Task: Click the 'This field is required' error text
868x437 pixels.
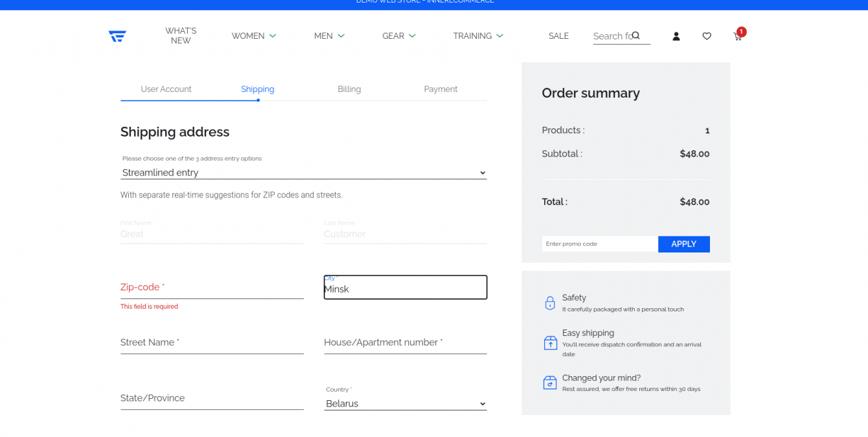Action: (149, 307)
